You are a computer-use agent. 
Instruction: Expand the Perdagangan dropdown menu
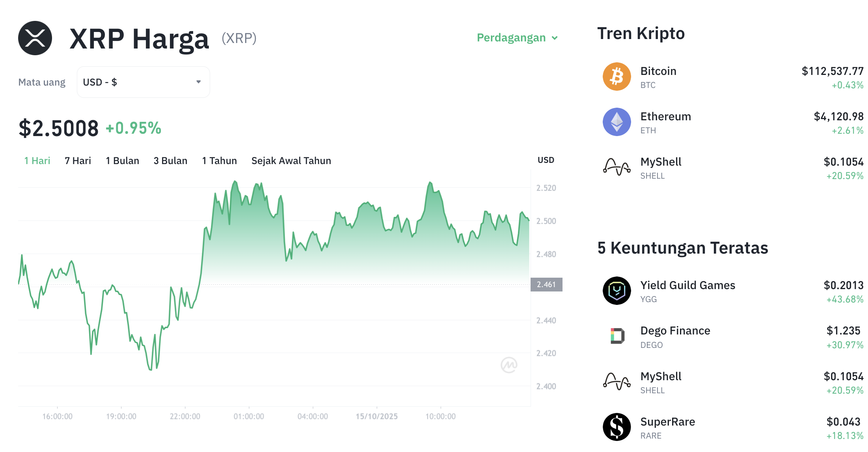(x=517, y=38)
